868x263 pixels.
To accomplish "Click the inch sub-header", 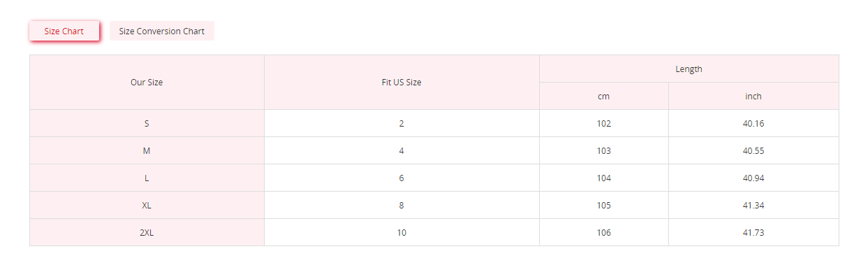I will 753,96.
